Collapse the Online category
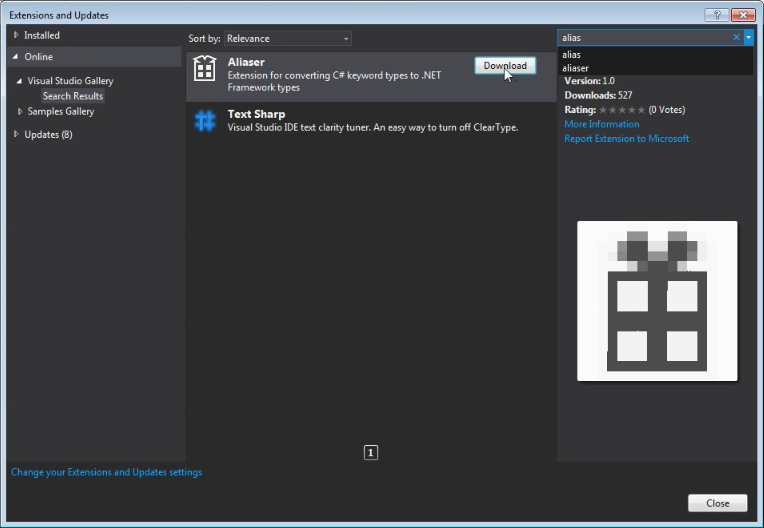Screen dimensions: 764x528 (x=16, y=57)
